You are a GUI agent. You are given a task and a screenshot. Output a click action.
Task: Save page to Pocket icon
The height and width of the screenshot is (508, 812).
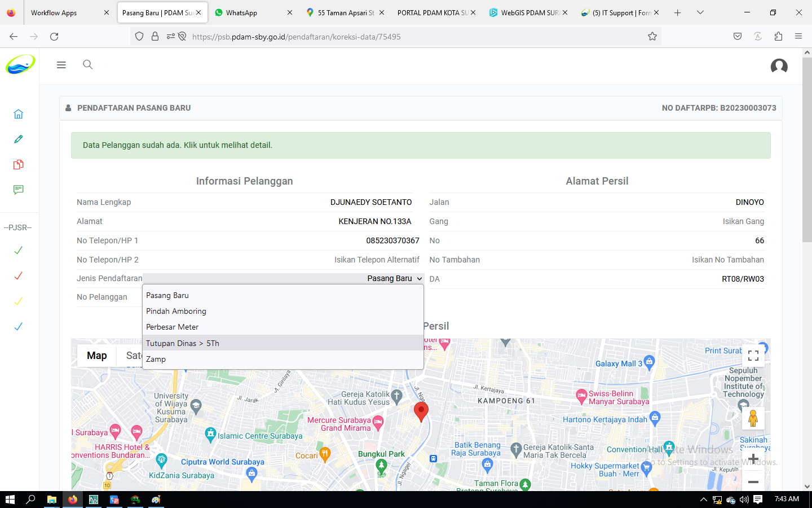click(738, 36)
